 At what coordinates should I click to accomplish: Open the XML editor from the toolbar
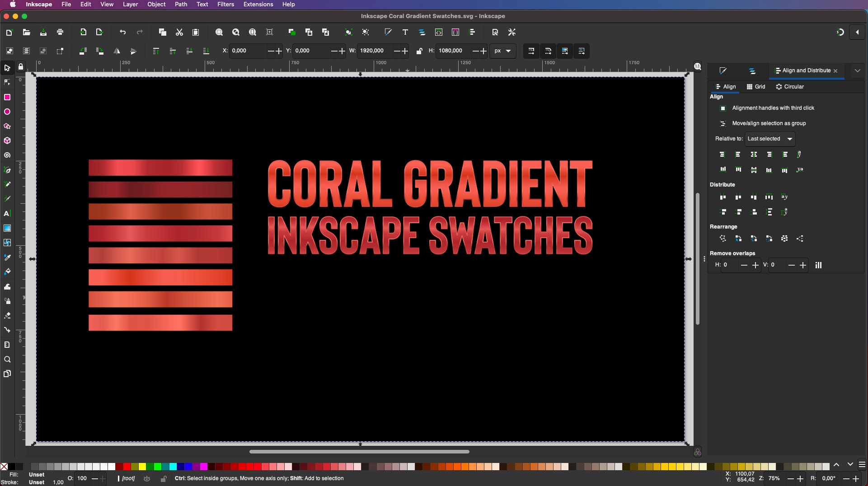point(439,32)
